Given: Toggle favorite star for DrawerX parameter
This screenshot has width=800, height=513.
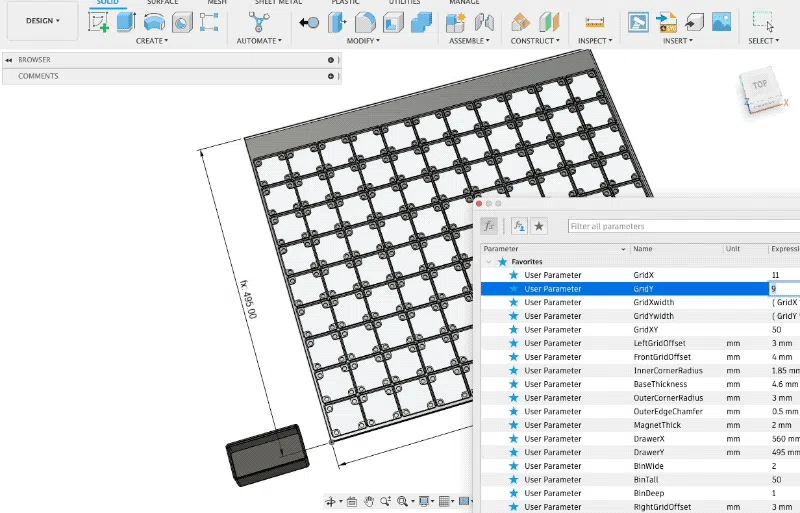Looking at the screenshot, I should click(x=514, y=438).
